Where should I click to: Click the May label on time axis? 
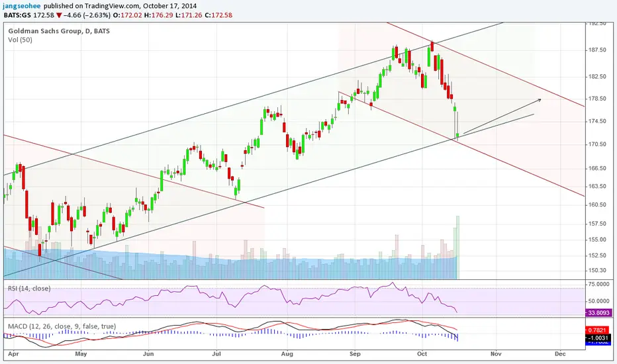click(81, 354)
